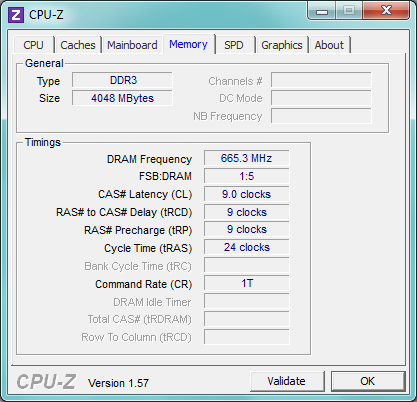This screenshot has width=417, height=402.
Task: Click the "General" group heading
Action: 44,63
